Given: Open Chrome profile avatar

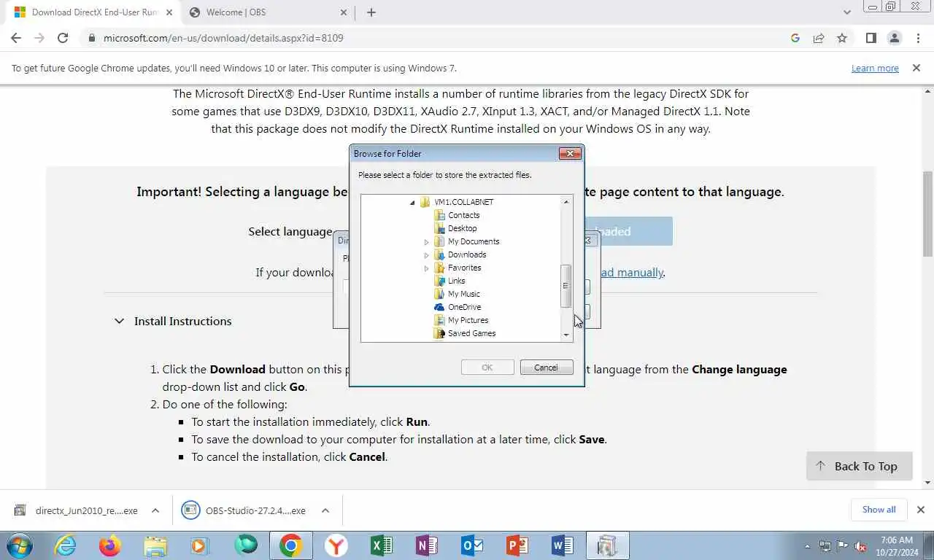Looking at the screenshot, I should coord(895,38).
